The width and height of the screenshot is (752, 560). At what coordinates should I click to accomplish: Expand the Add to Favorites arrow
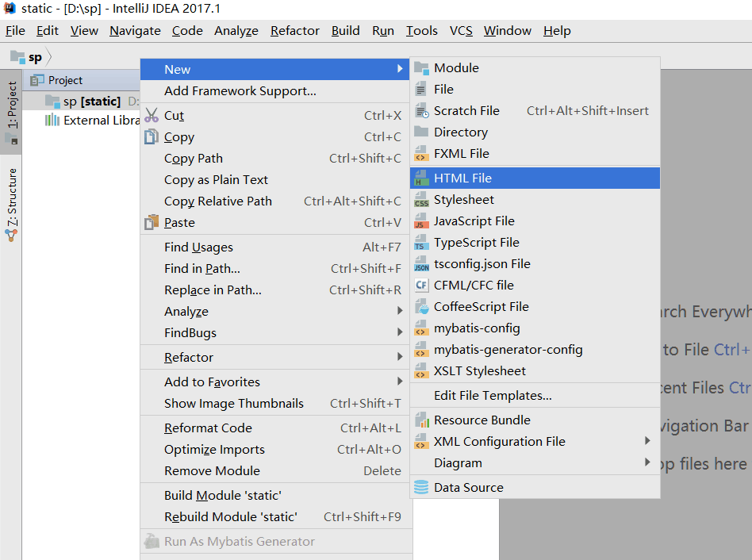pyautogui.click(x=400, y=382)
